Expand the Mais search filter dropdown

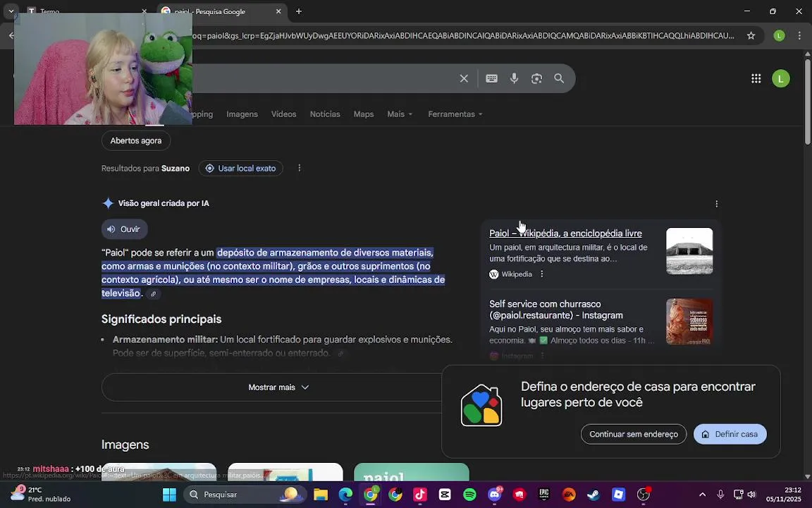pyautogui.click(x=400, y=114)
